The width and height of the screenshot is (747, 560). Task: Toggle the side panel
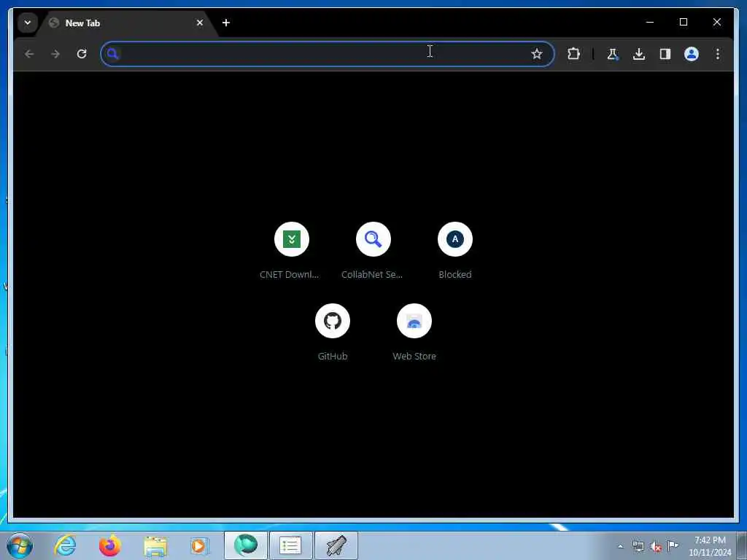point(665,54)
